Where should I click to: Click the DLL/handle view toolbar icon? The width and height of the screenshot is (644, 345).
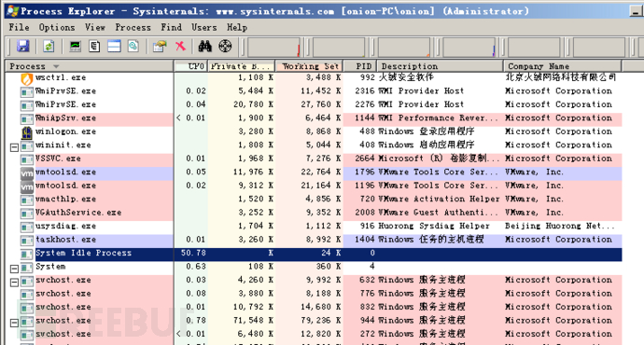pyautogui.click(x=133, y=46)
